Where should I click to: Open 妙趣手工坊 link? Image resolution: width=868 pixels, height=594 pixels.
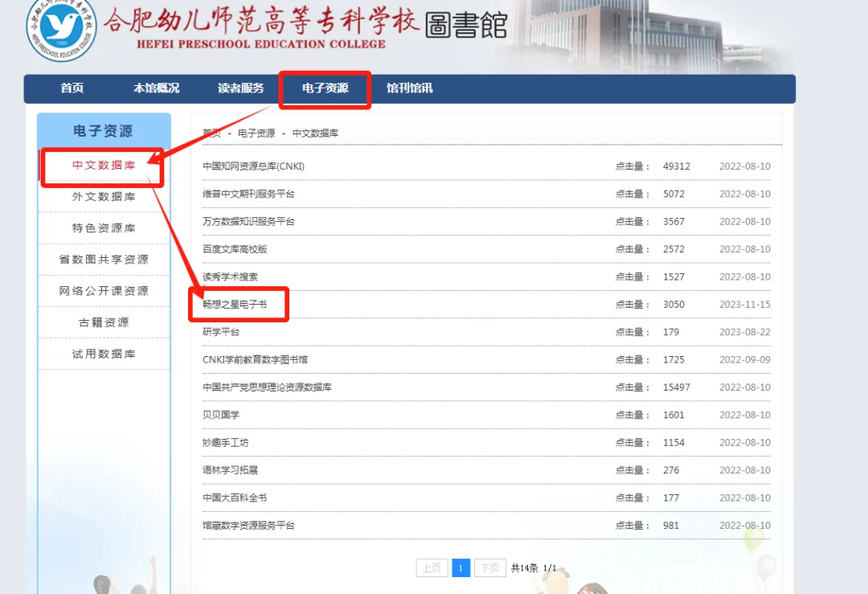pyautogui.click(x=225, y=442)
